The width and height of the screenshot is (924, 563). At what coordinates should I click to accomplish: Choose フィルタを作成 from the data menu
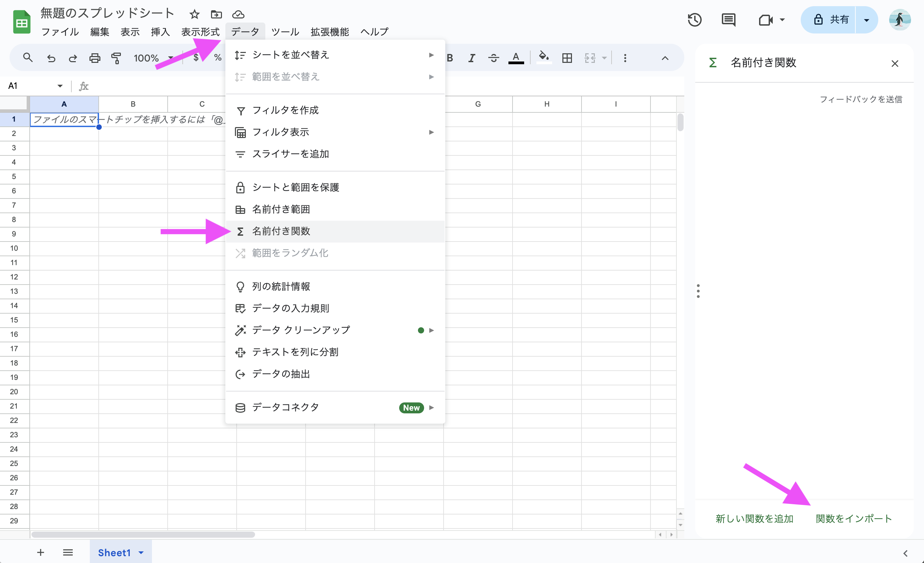285,110
